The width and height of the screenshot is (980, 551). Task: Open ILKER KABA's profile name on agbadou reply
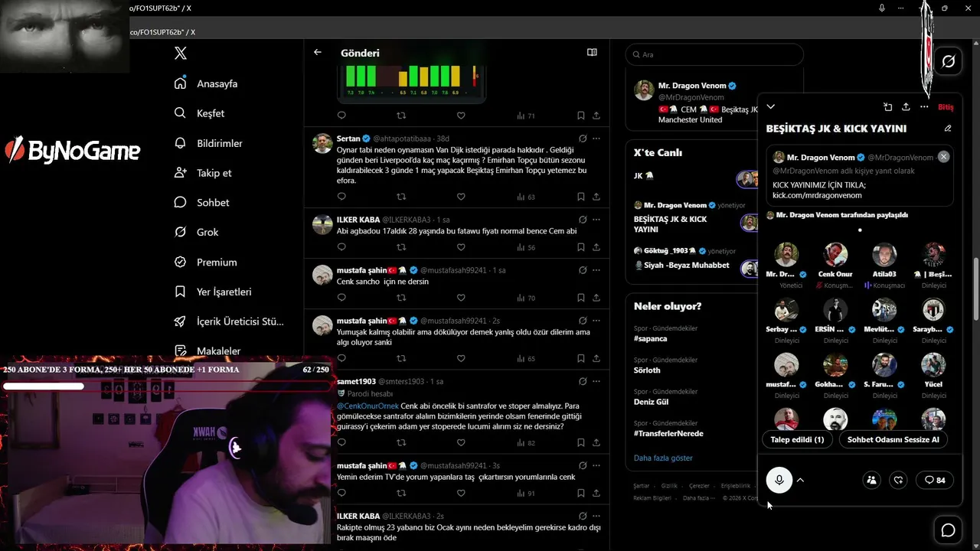click(x=358, y=220)
